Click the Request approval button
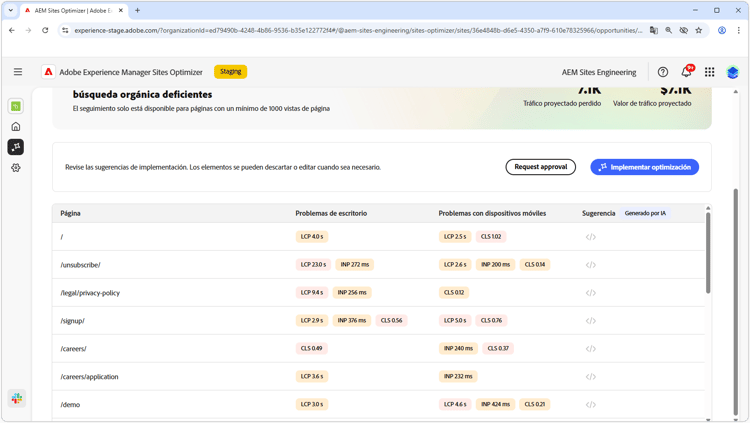Image resolution: width=750 pixels, height=423 pixels. coord(540,167)
